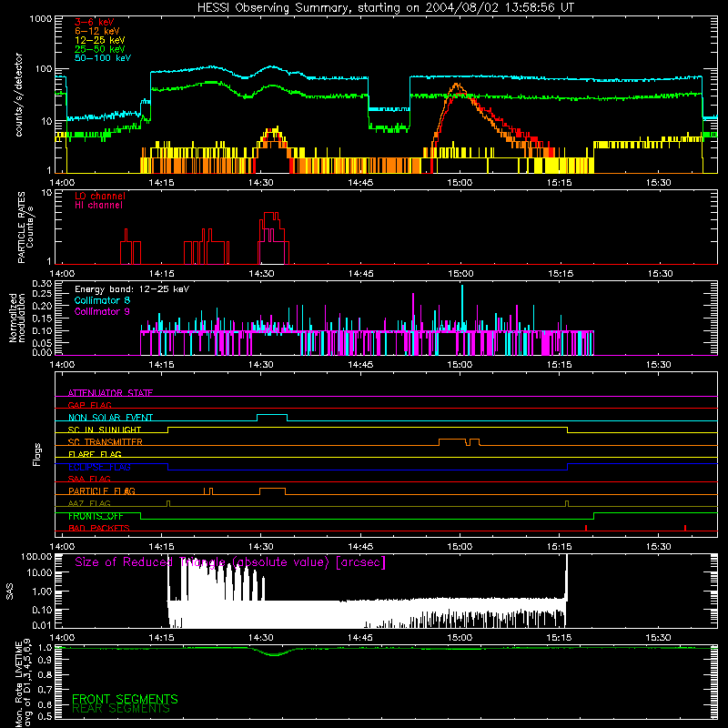Click the SC TRANSMITTER flag label
The height and width of the screenshot is (728, 728).
pos(106,442)
